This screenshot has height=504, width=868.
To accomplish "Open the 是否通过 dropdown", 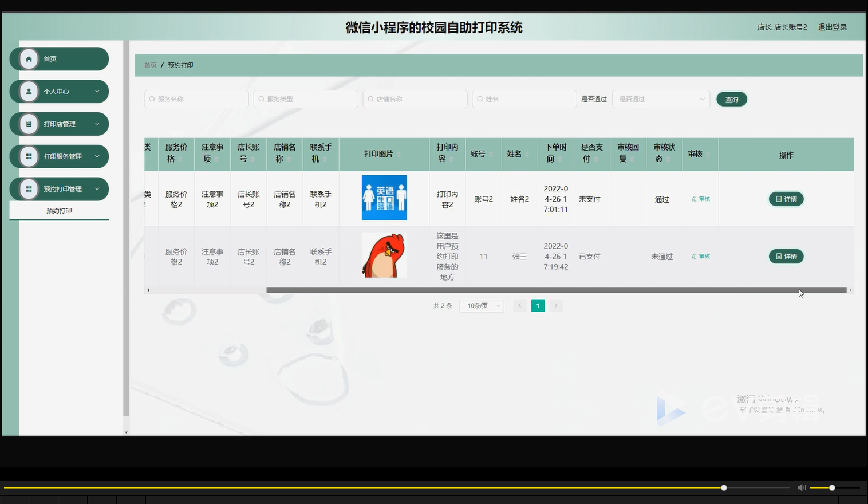I will click(x=661, y=99).
